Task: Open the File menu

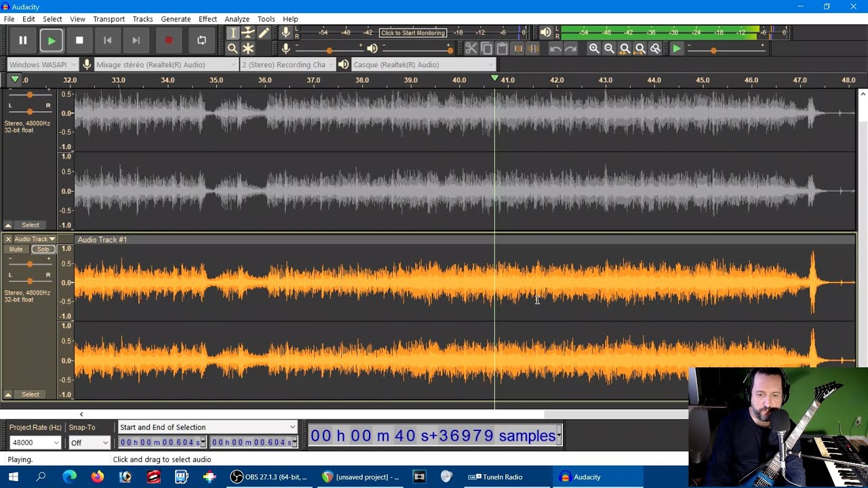Action: click(x=9, y=19)
